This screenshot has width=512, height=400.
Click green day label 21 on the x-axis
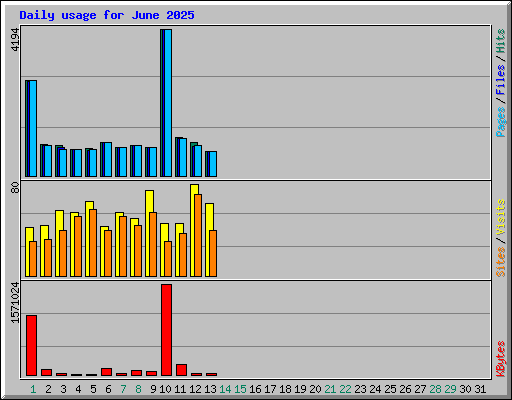point(330,389)
